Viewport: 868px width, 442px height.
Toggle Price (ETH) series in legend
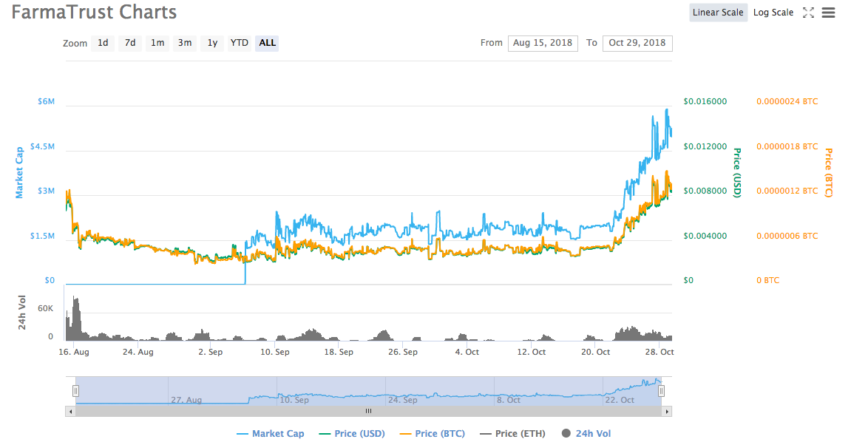pyautogui.click(x=512, y=434)
